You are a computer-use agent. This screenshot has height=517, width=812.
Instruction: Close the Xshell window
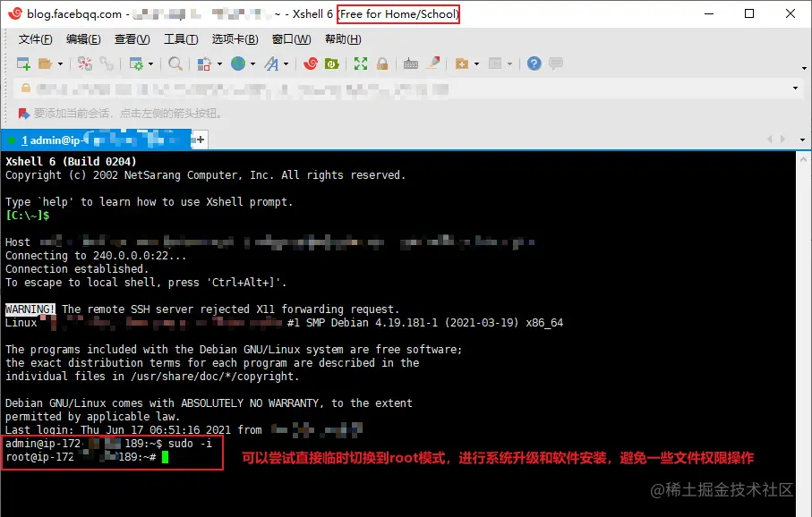coord(791,13)
